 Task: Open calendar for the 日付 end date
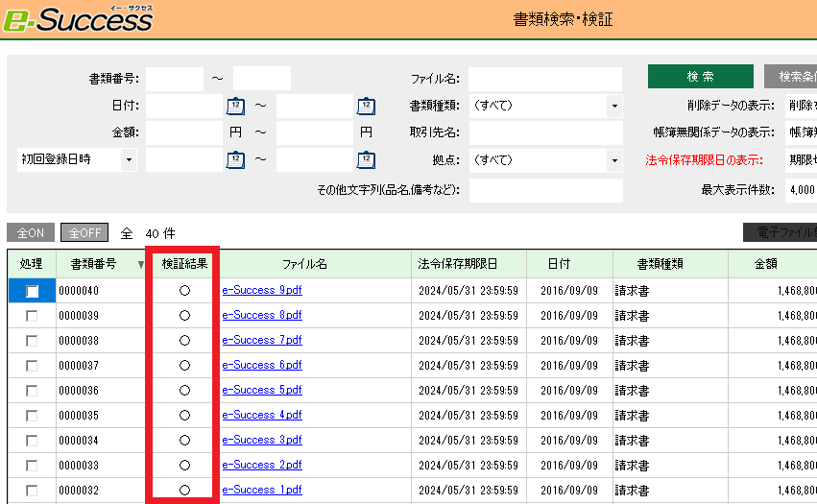(366, 106)
